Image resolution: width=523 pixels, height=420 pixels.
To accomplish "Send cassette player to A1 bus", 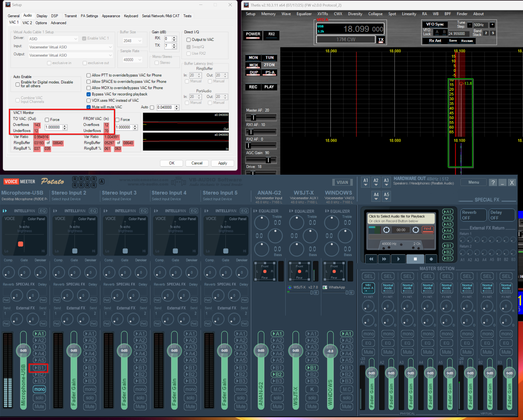I will coord(447,211).
